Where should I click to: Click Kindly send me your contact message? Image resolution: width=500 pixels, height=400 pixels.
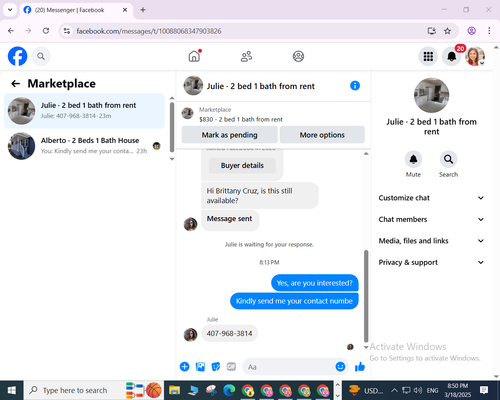(294, 301)
